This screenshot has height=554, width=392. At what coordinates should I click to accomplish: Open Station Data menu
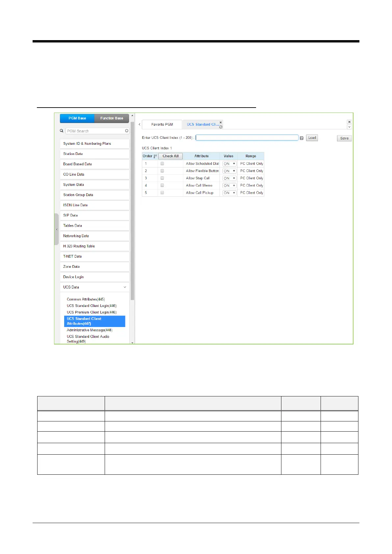(x=94, y=154)
